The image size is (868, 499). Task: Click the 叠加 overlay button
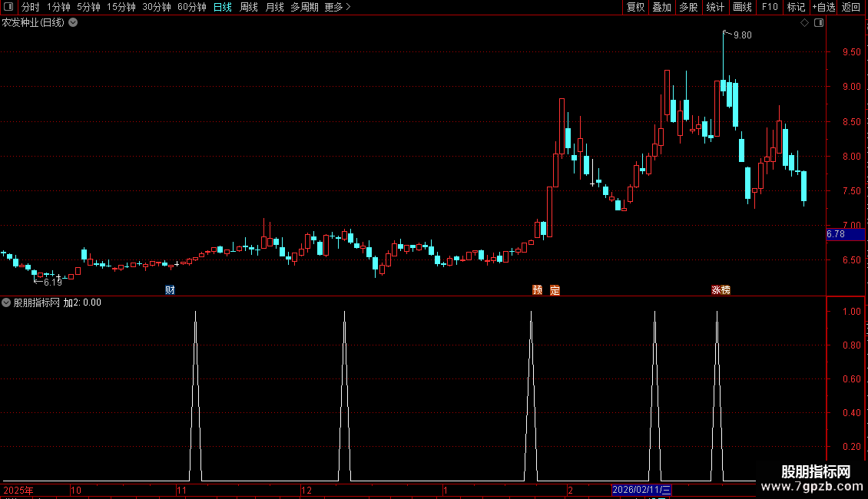click(x=661, y=7)
